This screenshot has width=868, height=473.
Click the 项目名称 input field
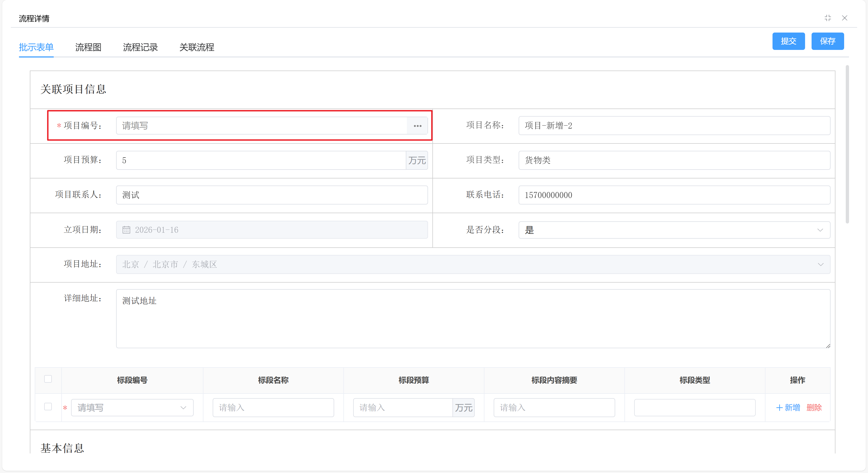674,126
